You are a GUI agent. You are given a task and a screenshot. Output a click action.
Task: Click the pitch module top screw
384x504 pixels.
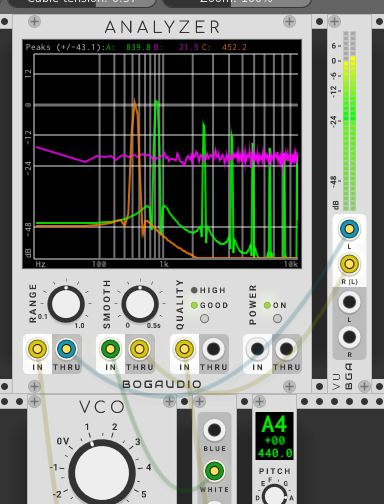[259, 401]
